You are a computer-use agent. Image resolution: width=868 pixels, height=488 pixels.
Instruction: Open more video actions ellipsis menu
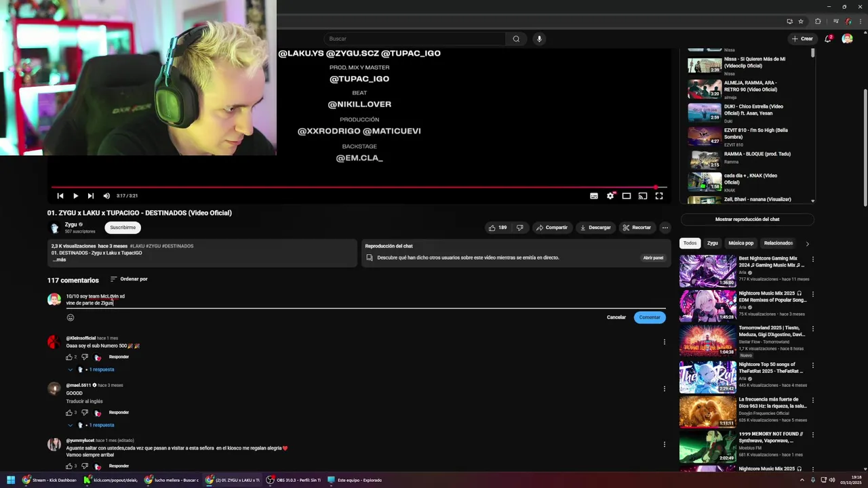point(665,228)
